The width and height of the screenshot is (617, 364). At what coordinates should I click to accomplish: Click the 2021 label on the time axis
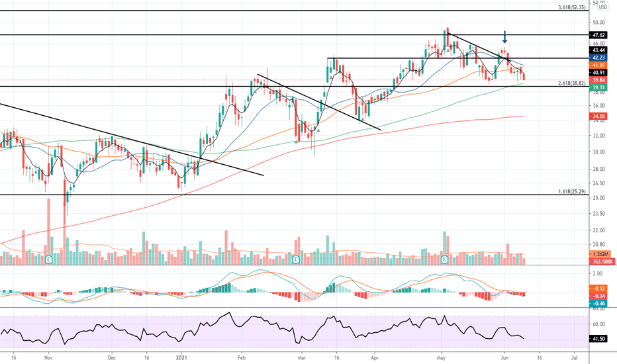[x=181, y=357]
